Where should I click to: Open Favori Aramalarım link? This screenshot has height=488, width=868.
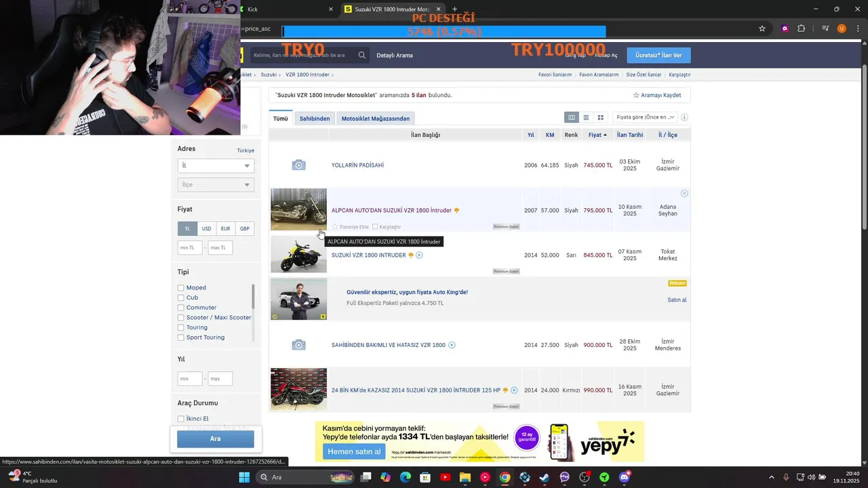599,75
